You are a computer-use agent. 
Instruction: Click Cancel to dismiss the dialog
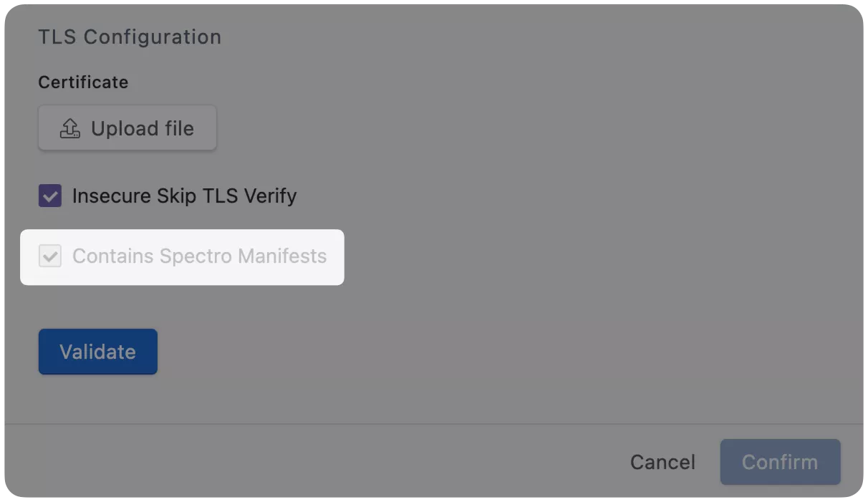pos(662,462)
